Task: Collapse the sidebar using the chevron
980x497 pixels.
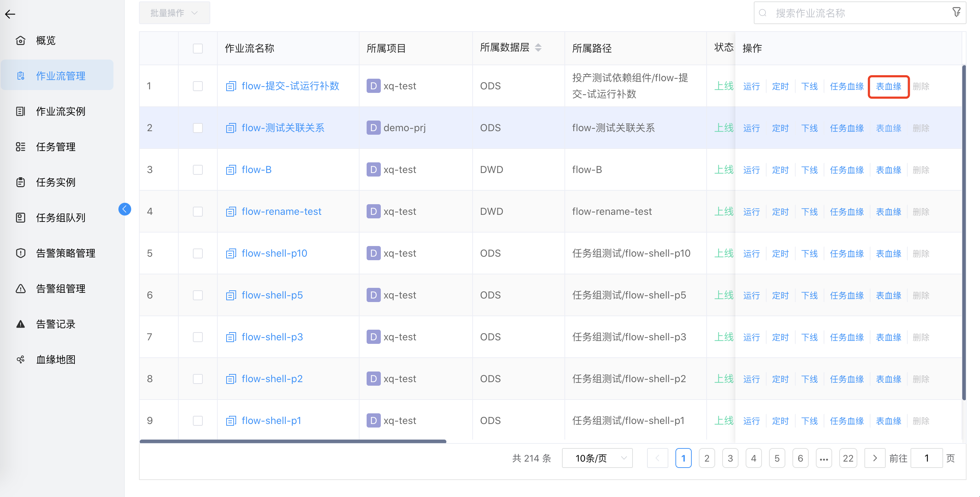Action: pyautogui.click(x=124, y=209)
